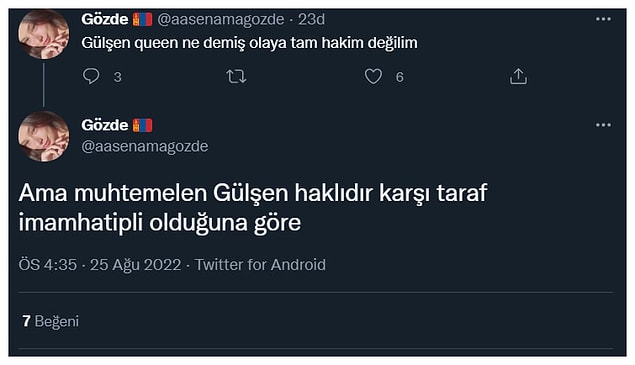635x365 pixels.
Task: Click the reply speech bubble icon
Action: [x=91, y=76]
